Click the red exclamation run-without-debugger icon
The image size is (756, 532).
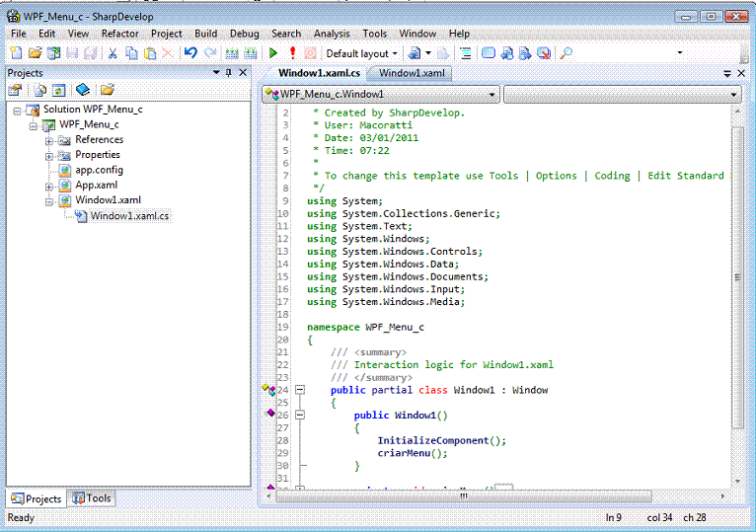[x=292, y=53]
